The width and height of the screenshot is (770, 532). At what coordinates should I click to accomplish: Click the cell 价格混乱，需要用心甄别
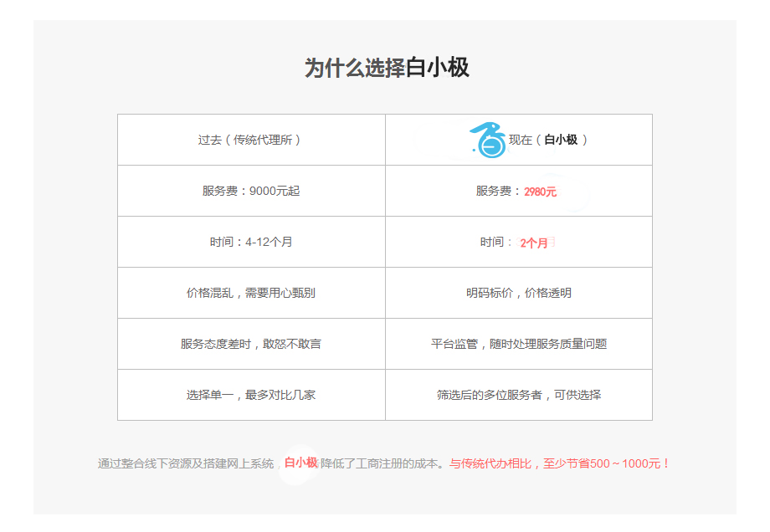(251, 293)
